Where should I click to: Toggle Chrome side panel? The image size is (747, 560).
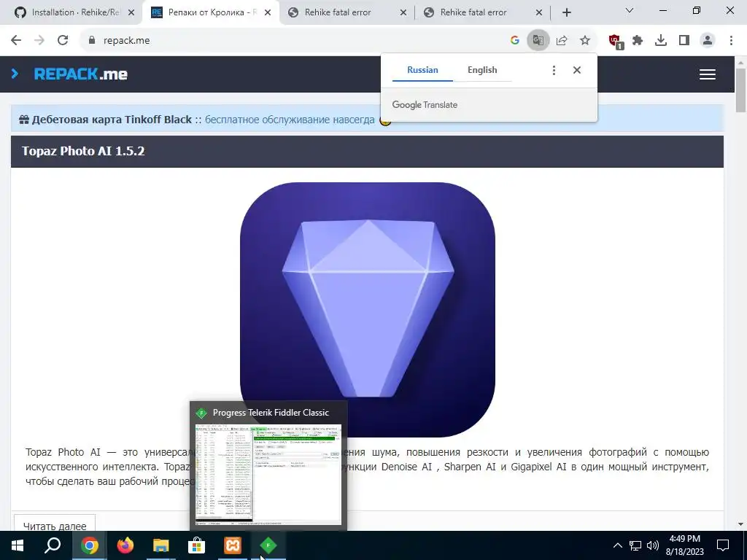(684, 41)
